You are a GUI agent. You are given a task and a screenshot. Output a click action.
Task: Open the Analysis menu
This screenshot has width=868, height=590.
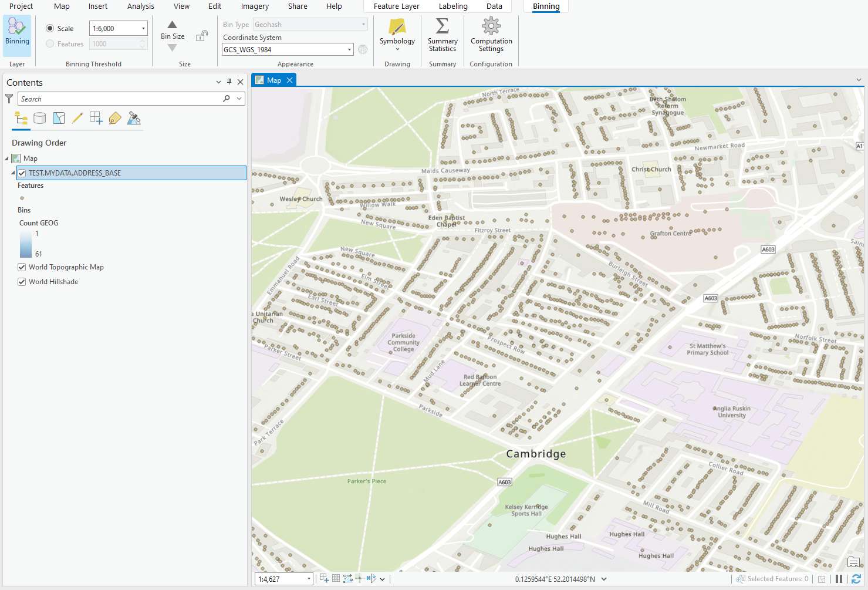click(140, 6)
